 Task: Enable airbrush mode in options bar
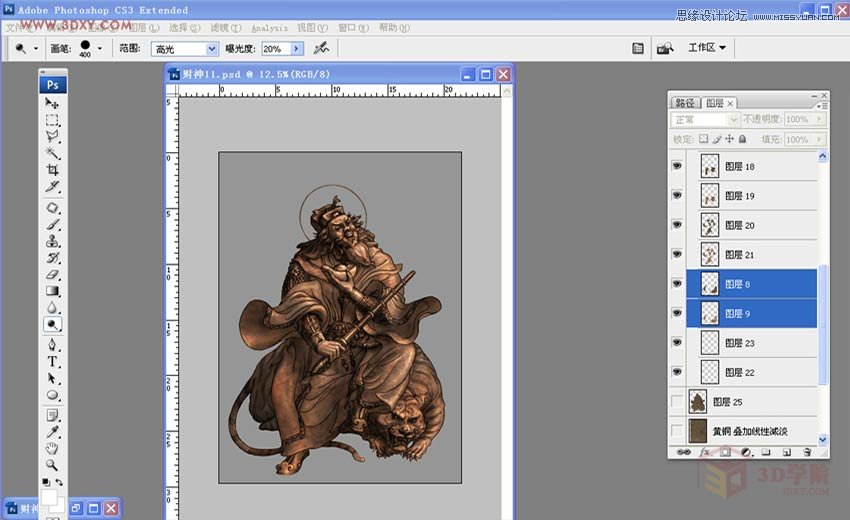tap(321, 48)
